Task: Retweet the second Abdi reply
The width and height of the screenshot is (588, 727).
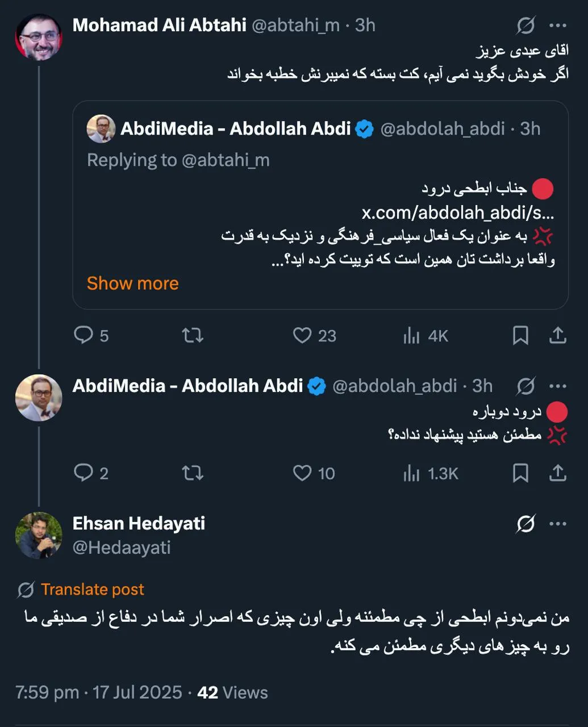Action: tap(192, 473)
